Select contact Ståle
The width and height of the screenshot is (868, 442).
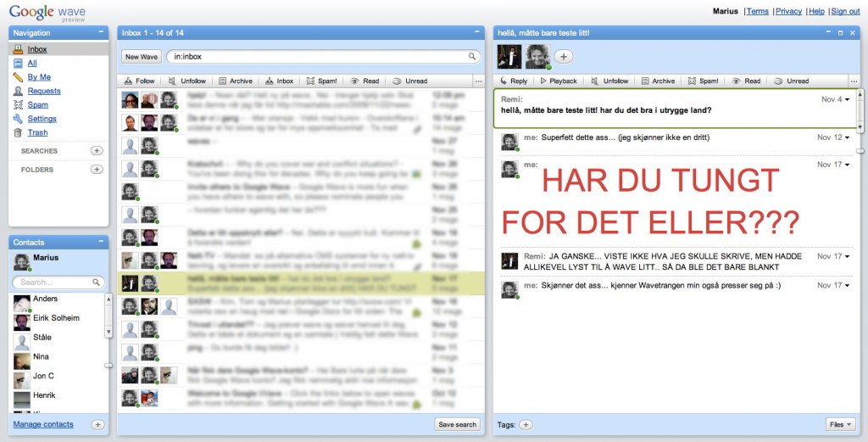[42, 338]
